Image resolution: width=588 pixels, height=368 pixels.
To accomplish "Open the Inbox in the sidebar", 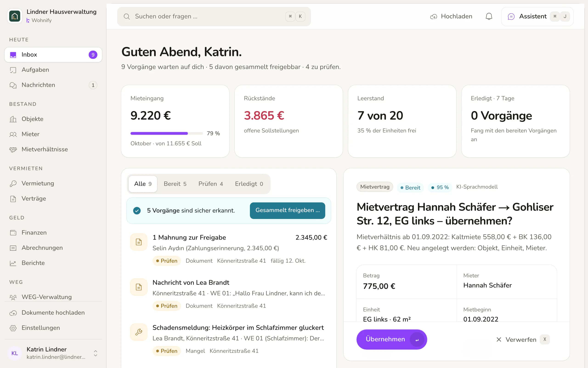I will 53,55.
